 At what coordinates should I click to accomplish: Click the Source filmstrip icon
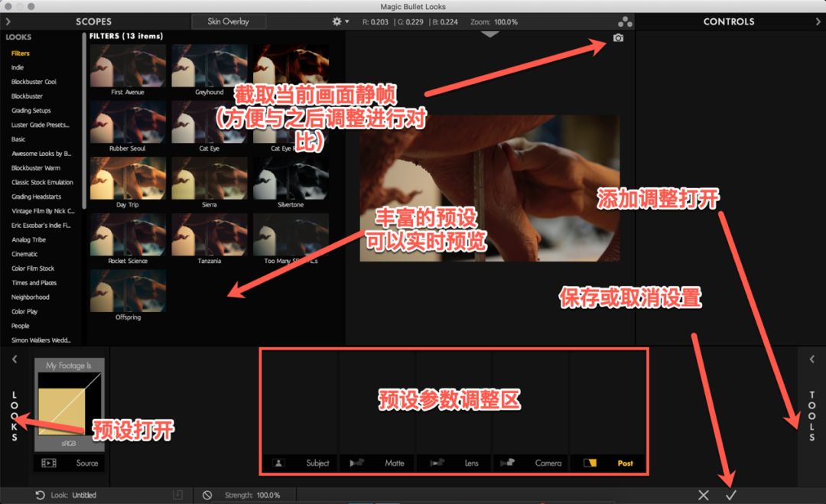point(49,463)
